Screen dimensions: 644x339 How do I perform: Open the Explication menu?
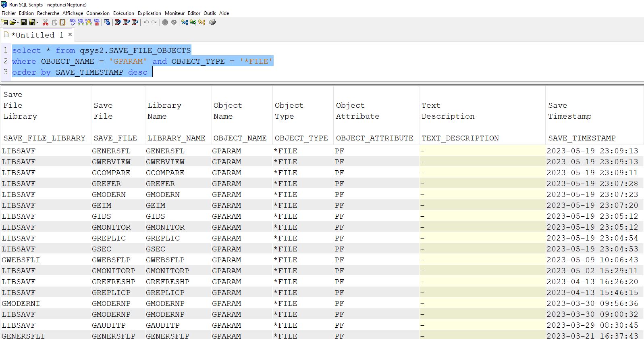click(x=150, y=13)
